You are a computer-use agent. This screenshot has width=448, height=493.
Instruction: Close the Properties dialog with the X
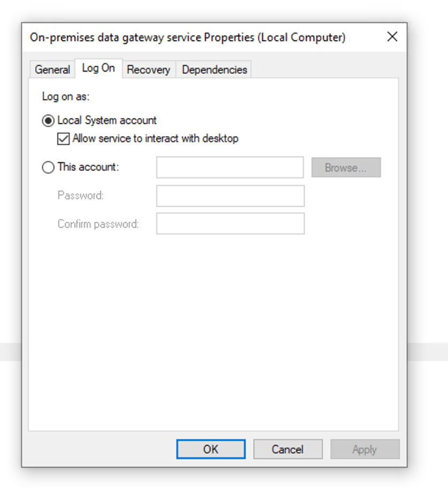[392, 37]
